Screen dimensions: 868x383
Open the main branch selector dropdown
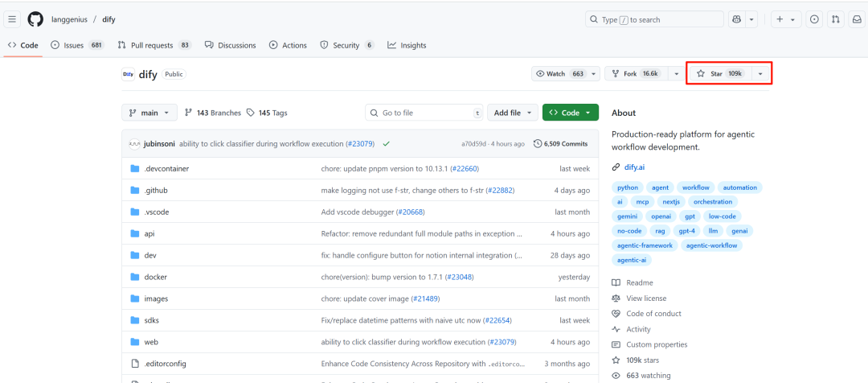(x=149, y=113)
